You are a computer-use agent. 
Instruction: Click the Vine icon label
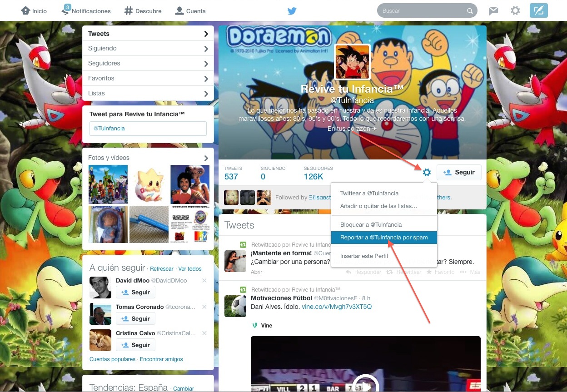(x=262, y=325)
